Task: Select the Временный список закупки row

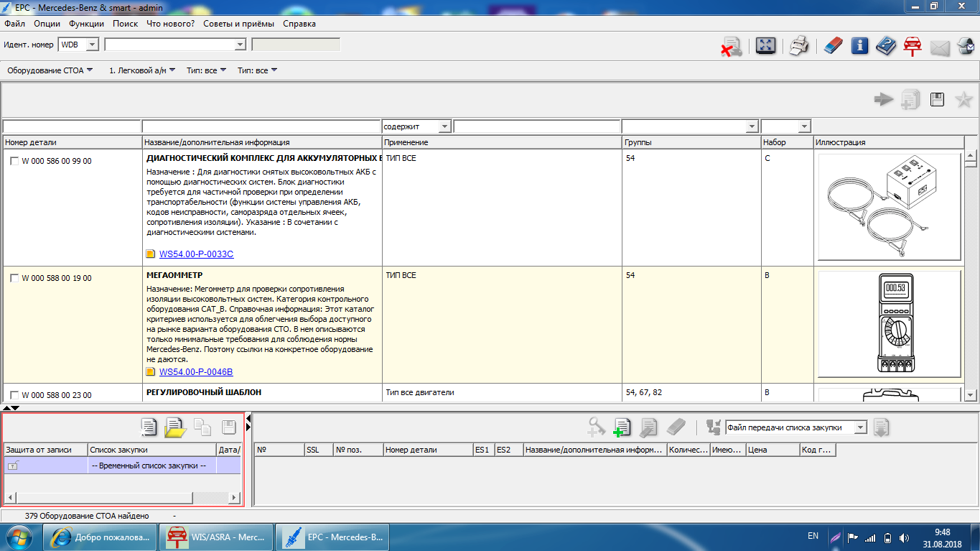Action: 122,466
